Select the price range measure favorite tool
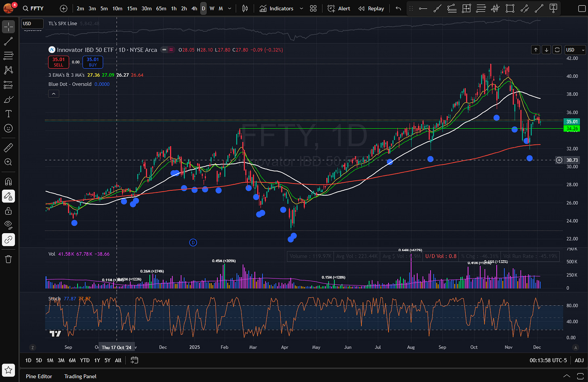 pyautogui.click(x=466, y=8)
